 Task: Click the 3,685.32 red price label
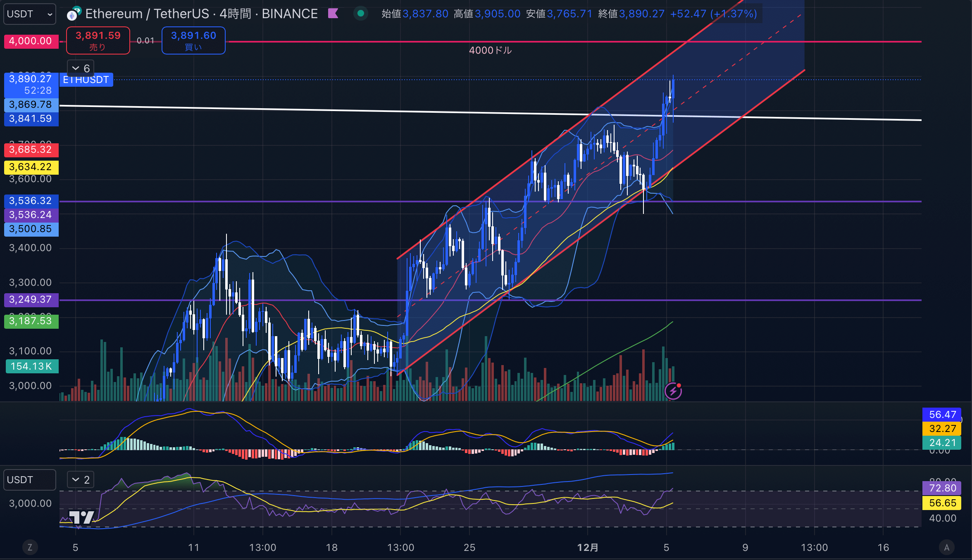31,149
